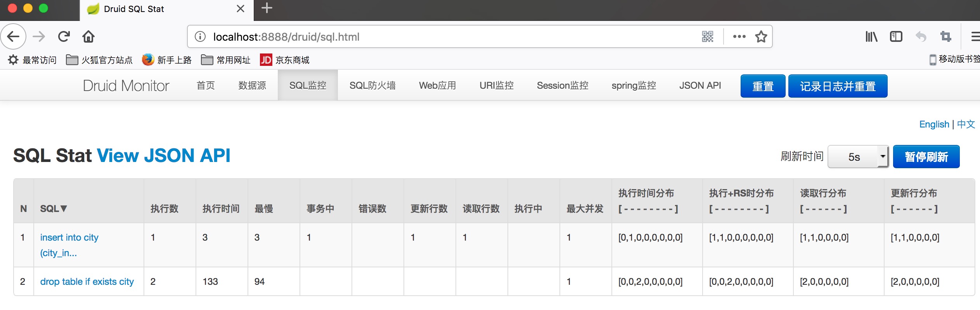The height and width of the screenshot is (310, 980).
Task: Open the Web应用 nav item
Action: (438, 86)
